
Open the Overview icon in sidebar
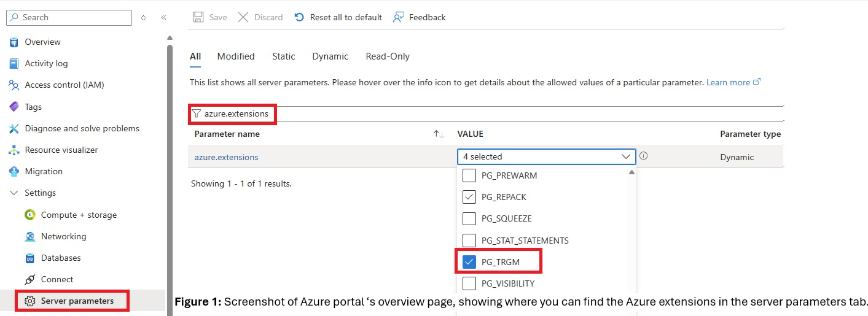(x=14, y=42)
